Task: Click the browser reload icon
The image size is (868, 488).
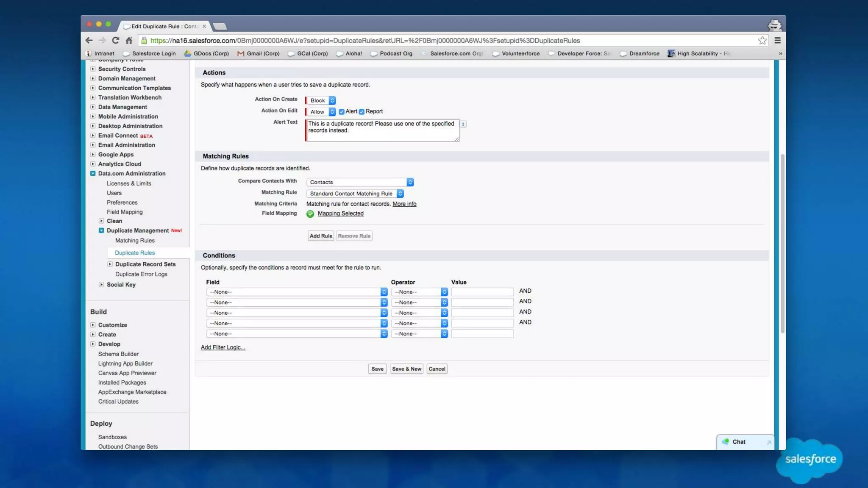Action: pyautogui.click(x=115, y=40)
